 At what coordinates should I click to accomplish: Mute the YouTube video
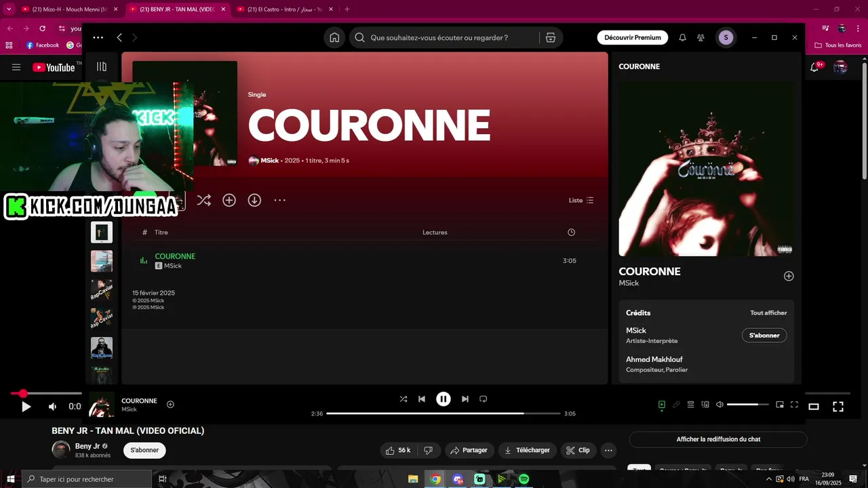pos(52,407)
